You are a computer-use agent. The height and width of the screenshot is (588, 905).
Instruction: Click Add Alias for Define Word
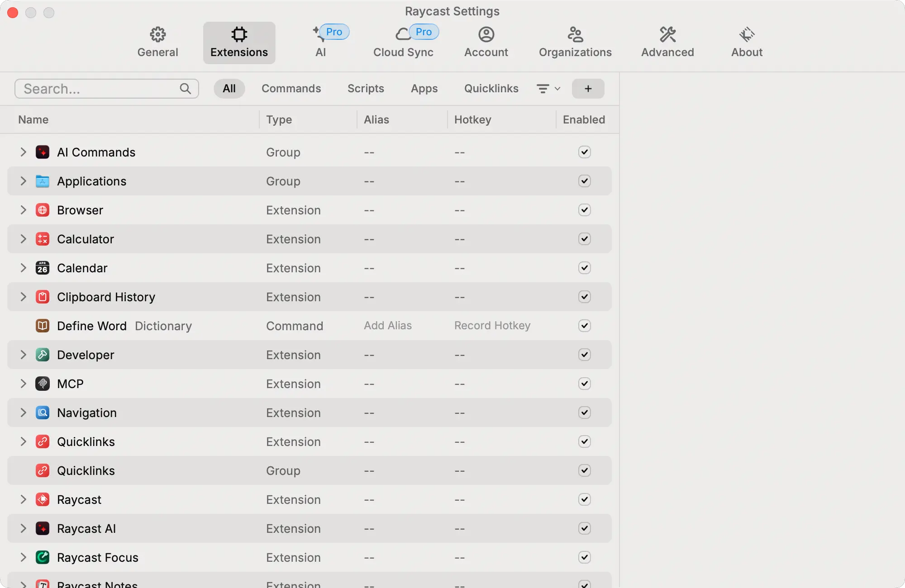[388, 326]
